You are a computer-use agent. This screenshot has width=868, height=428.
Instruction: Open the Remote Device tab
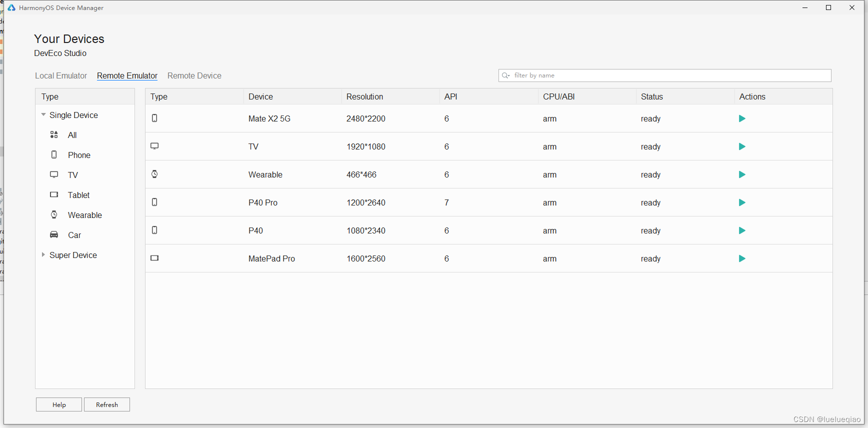(194, 75)
